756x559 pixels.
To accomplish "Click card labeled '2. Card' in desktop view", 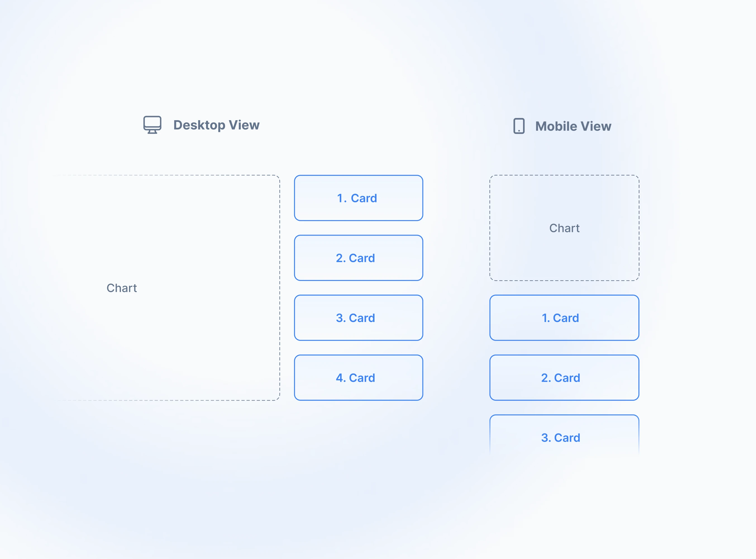I will coord(357,258).
